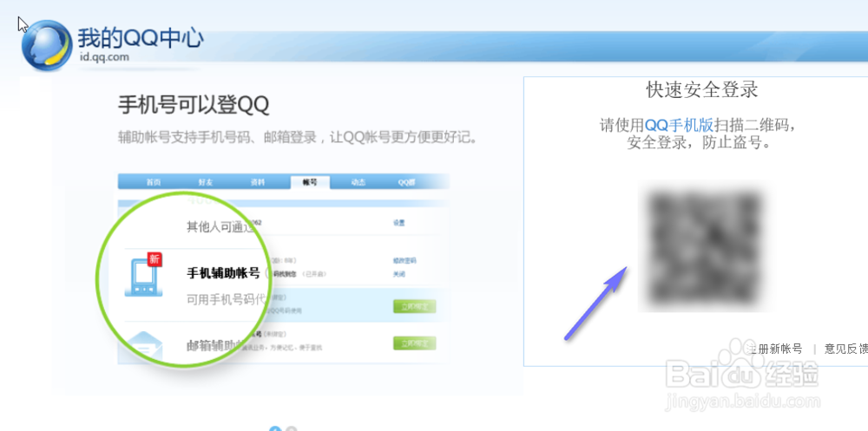868x431 pixels.
Task: Click the subtitle about 辅助帐号 phone and email login
Action: tap(298, 137)
